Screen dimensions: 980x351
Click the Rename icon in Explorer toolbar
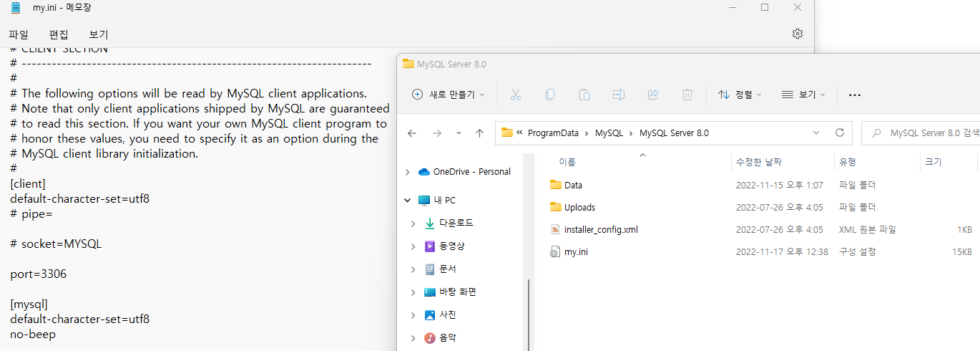click(x=618, y=95)
